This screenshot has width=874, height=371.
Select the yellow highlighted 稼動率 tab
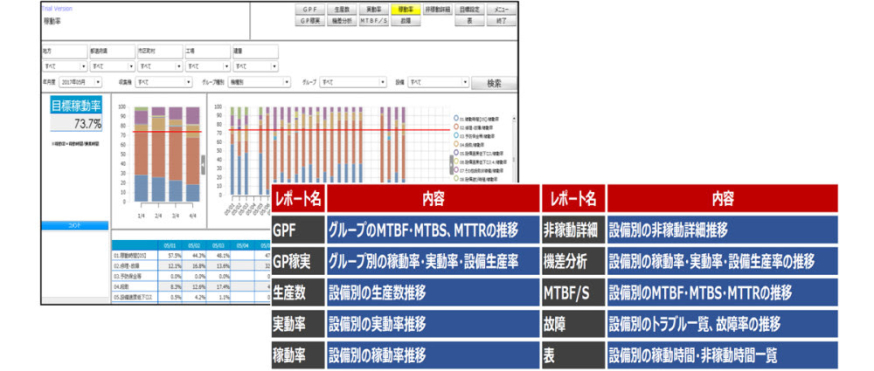[405, 10]
